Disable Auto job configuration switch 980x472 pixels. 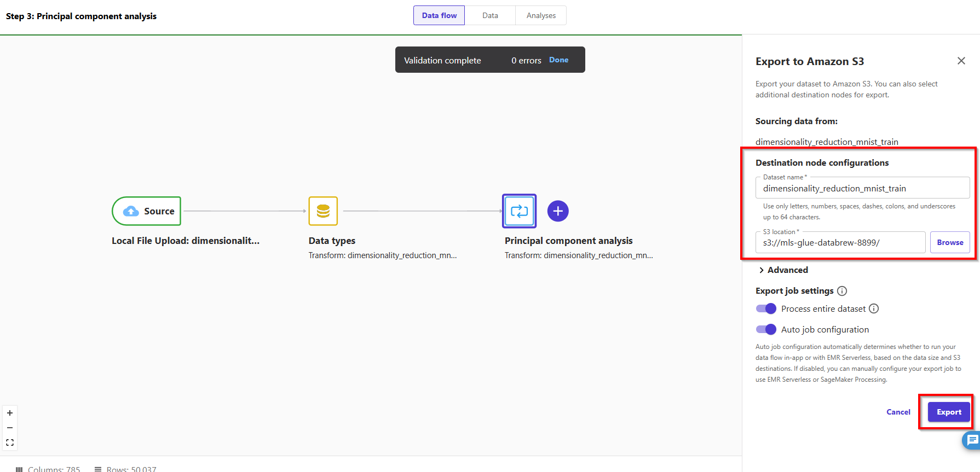coord(766,329)
